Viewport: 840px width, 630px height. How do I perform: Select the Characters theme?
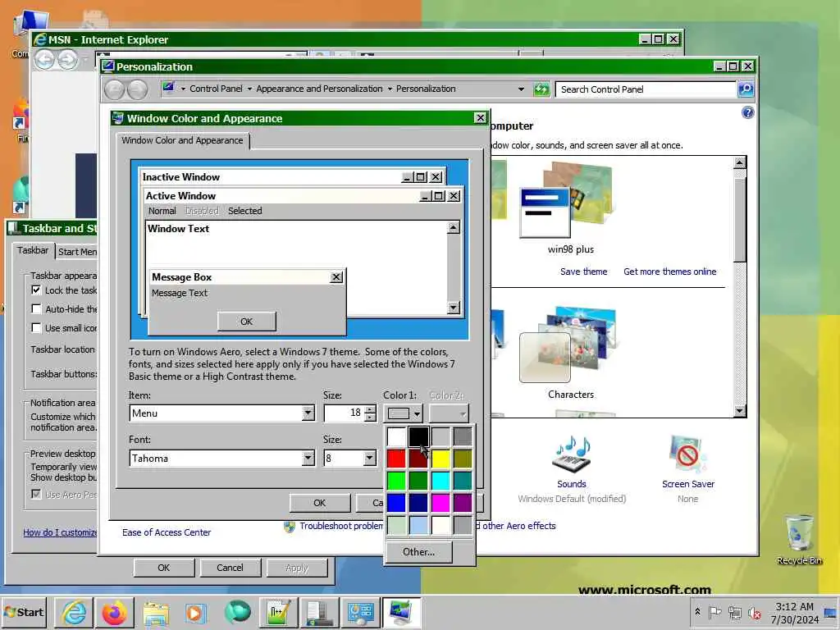click(x=571, y=353)
